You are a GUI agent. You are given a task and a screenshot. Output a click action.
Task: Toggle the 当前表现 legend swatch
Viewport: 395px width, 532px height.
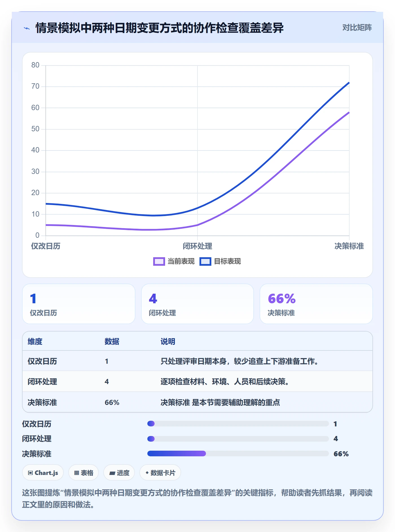click(x=159, y=261)
